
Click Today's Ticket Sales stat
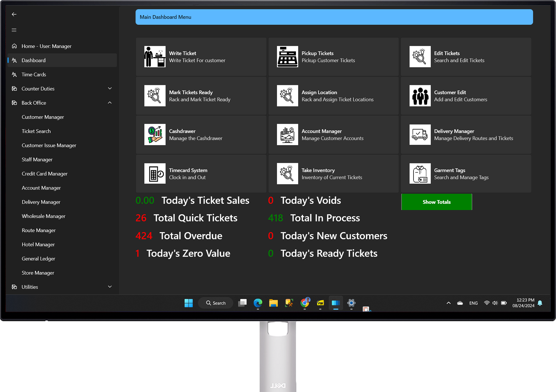coord(192,200)
